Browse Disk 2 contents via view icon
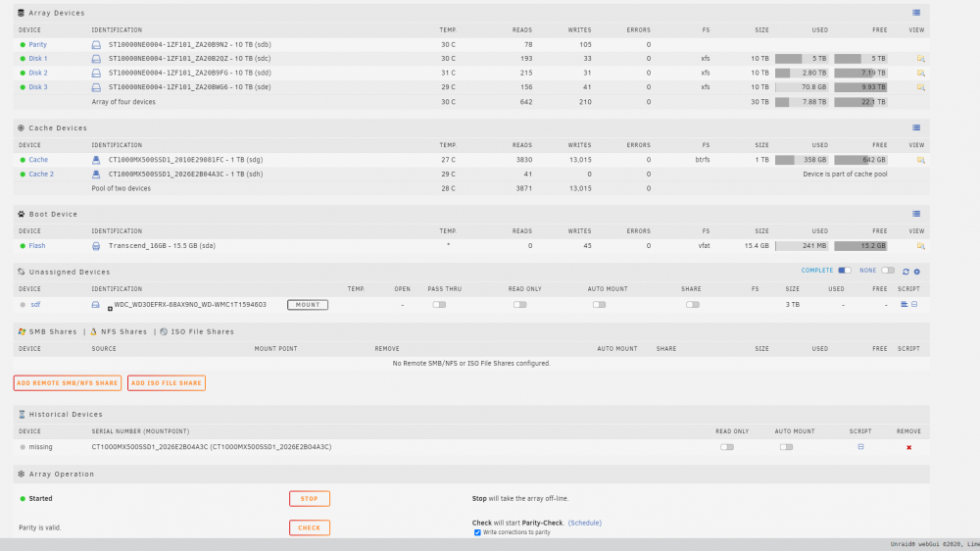980x551 pixels. click(920, 74)
